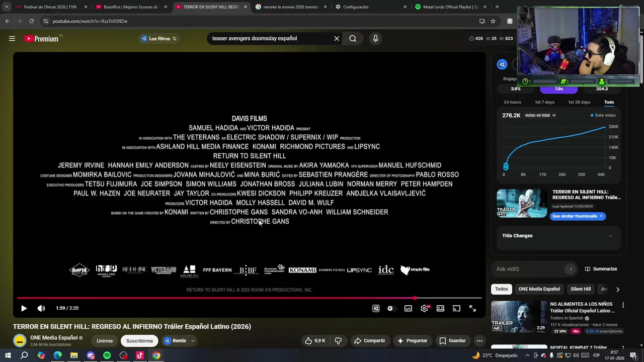Open the vistas en total dropdown
Image resolution: width=644 pixels, height=362 pixels.
(x=540, y=115)
